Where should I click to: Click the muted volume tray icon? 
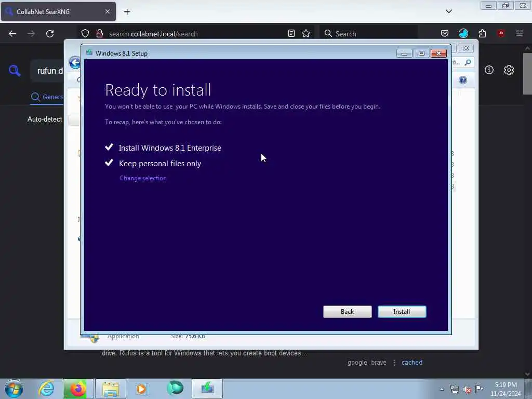(x=467, y=390)
